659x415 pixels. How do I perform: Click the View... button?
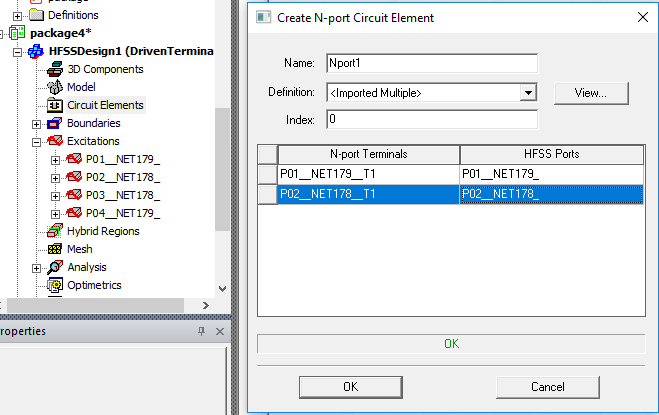tap(591, 93)
